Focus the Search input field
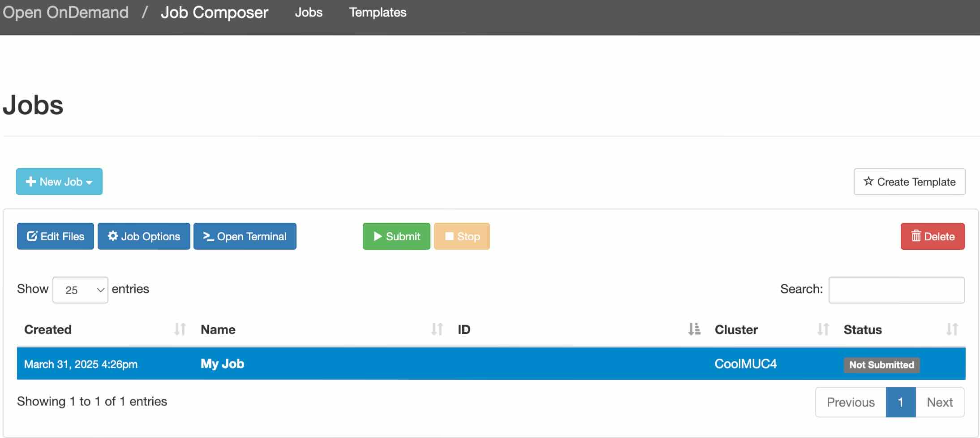This screenshot has height=438, width=980. pos(896,290)
